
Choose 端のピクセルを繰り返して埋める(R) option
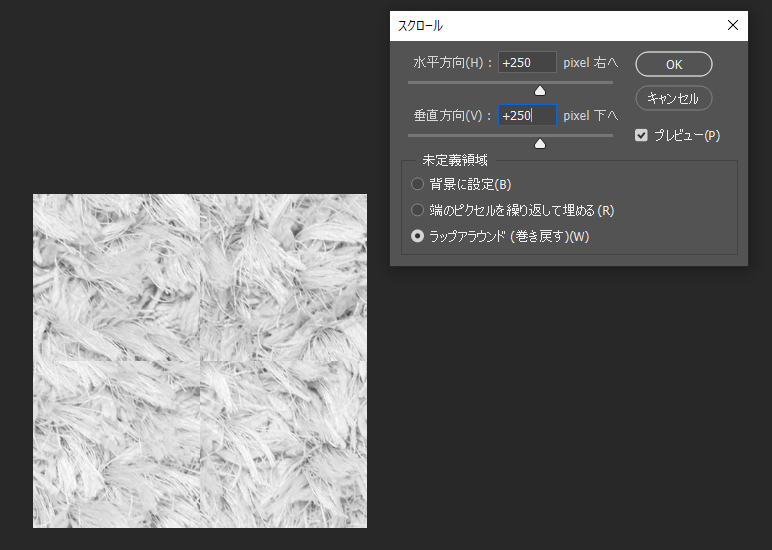[x=418, y=210]
